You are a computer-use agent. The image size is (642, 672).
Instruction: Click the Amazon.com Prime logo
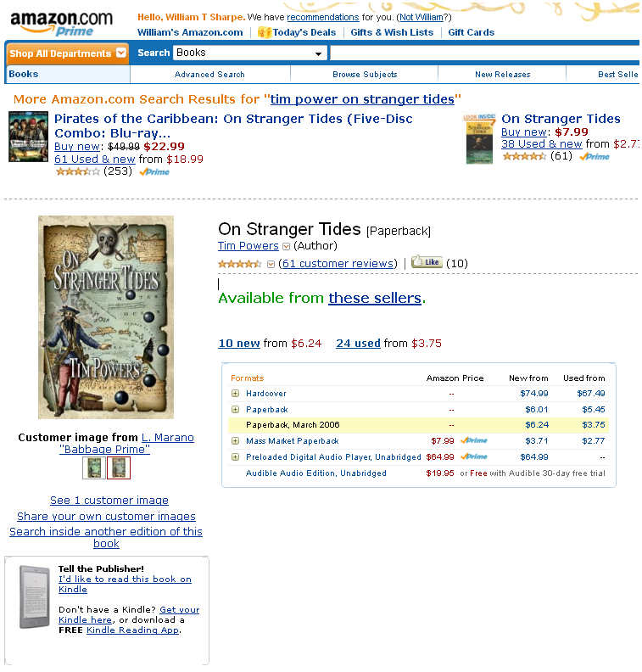[61, 24]
